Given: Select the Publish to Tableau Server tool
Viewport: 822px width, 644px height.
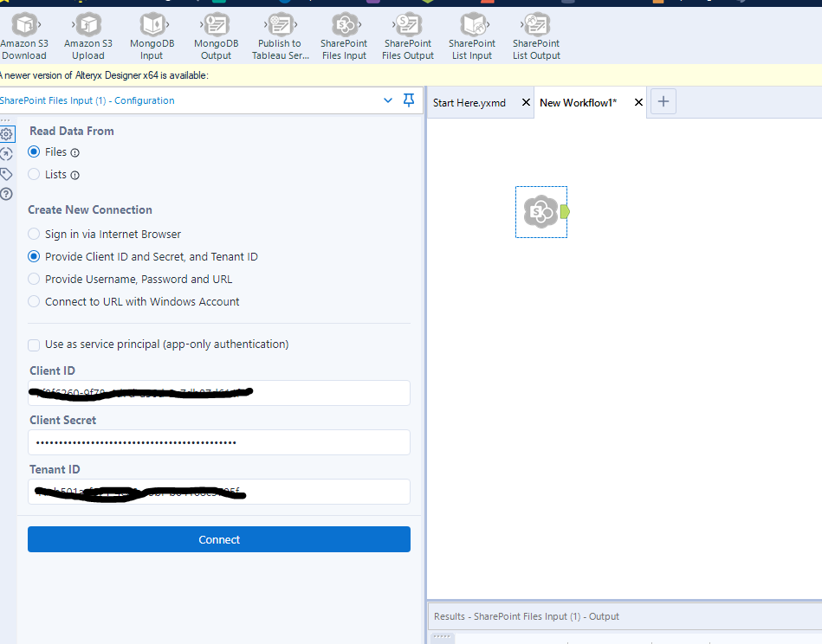Looking at the screenshot, I should [x=280, y=36].
